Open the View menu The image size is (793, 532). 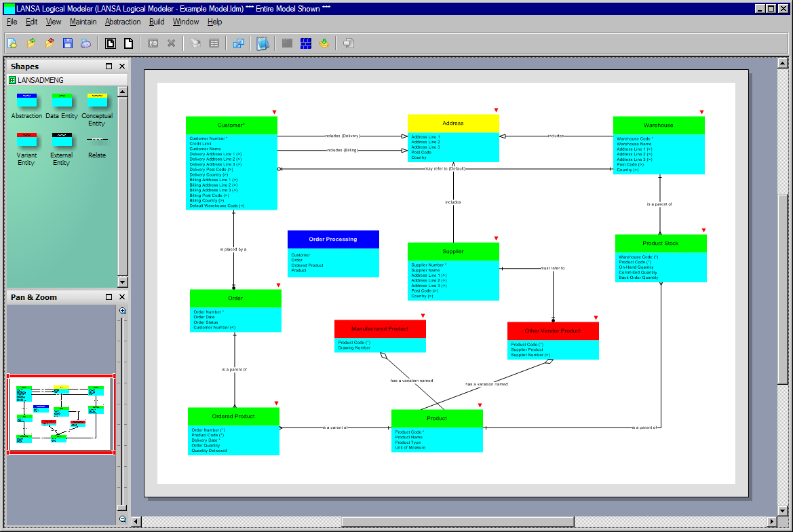pos(54,22)
